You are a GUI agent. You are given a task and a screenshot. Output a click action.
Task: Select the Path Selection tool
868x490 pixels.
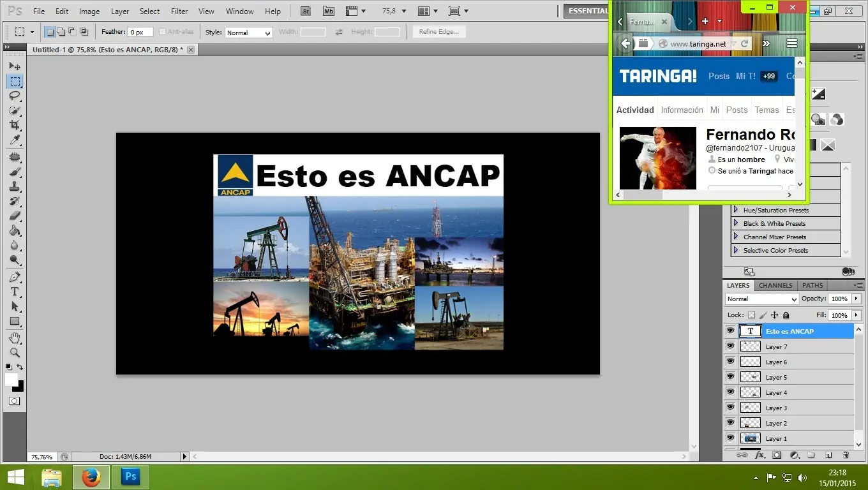[15, 306]
